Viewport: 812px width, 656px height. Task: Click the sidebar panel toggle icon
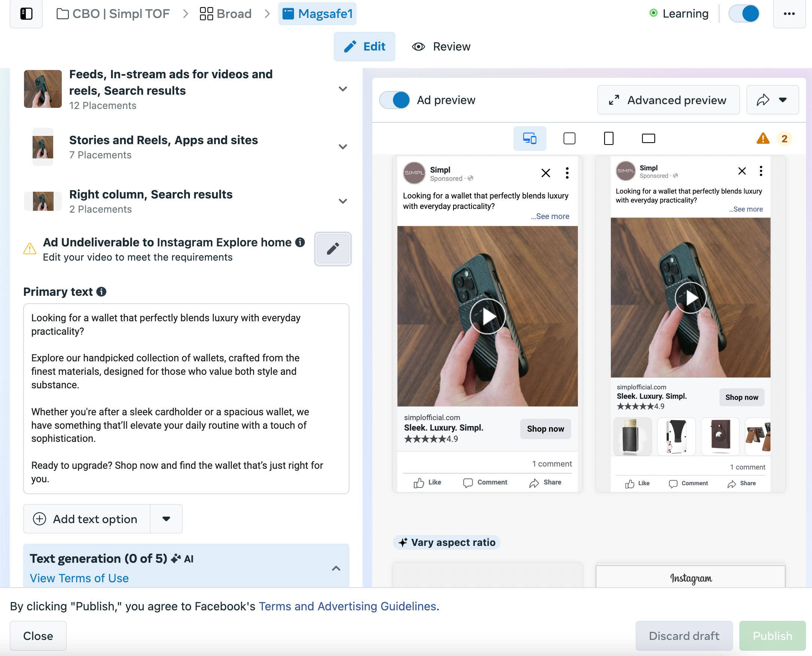click(x=26, y=14)
